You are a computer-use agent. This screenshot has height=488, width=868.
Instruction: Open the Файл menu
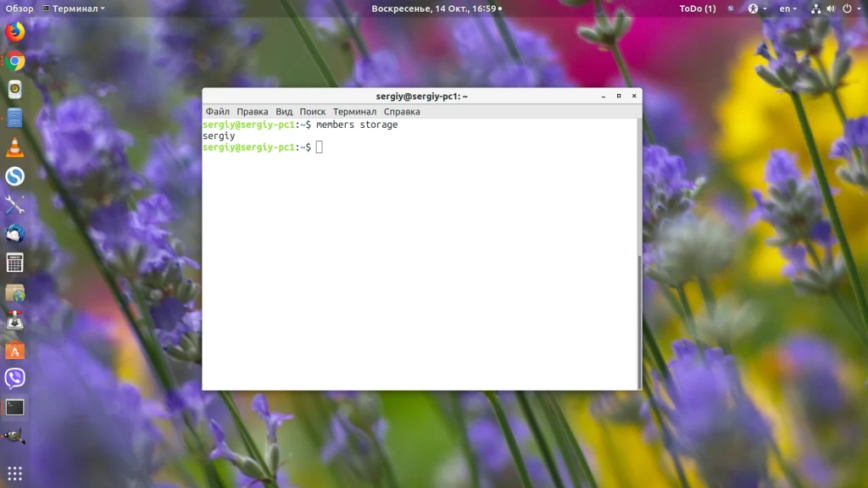[218, 111]
